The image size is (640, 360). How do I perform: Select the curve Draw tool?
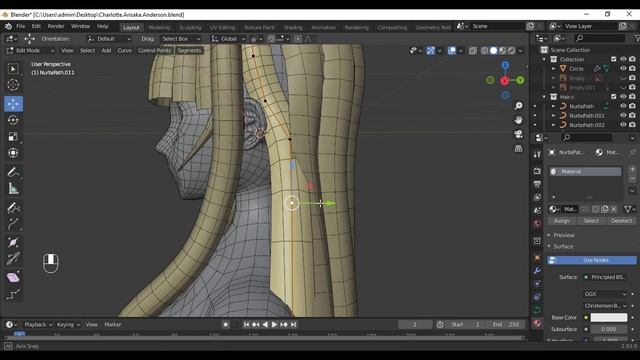[x=13, y=208]
